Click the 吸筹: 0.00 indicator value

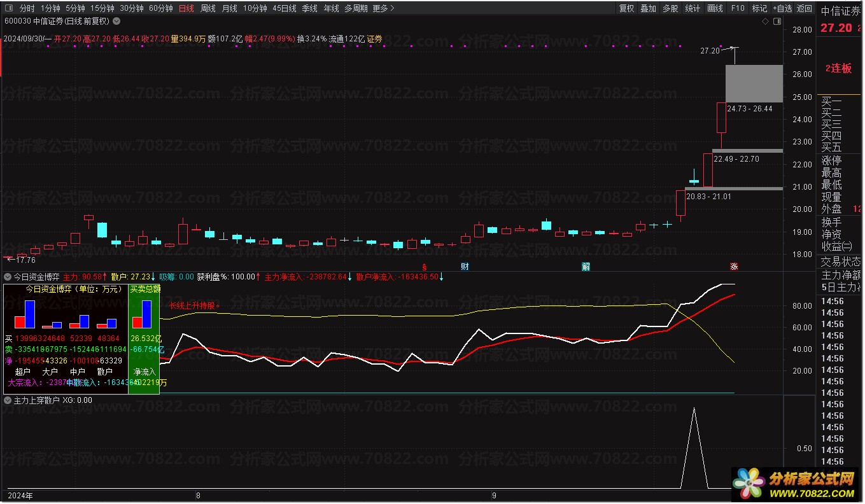click(176, 277)
